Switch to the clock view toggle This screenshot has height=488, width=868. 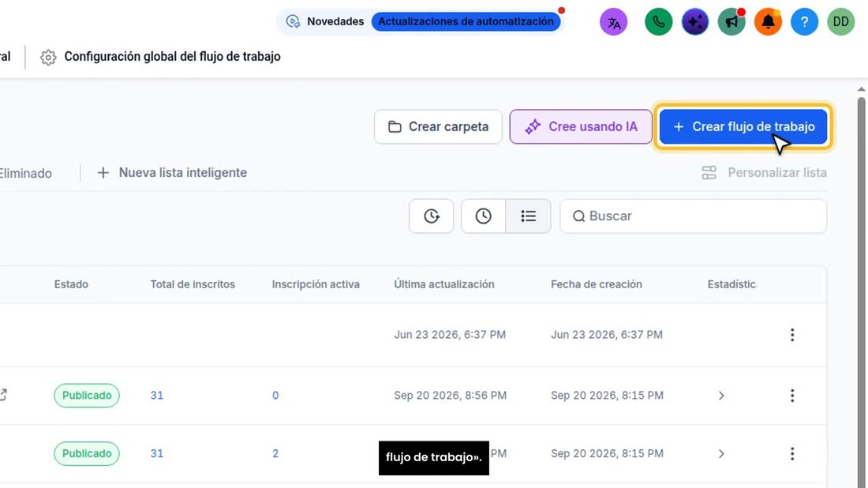pos(483,216)
